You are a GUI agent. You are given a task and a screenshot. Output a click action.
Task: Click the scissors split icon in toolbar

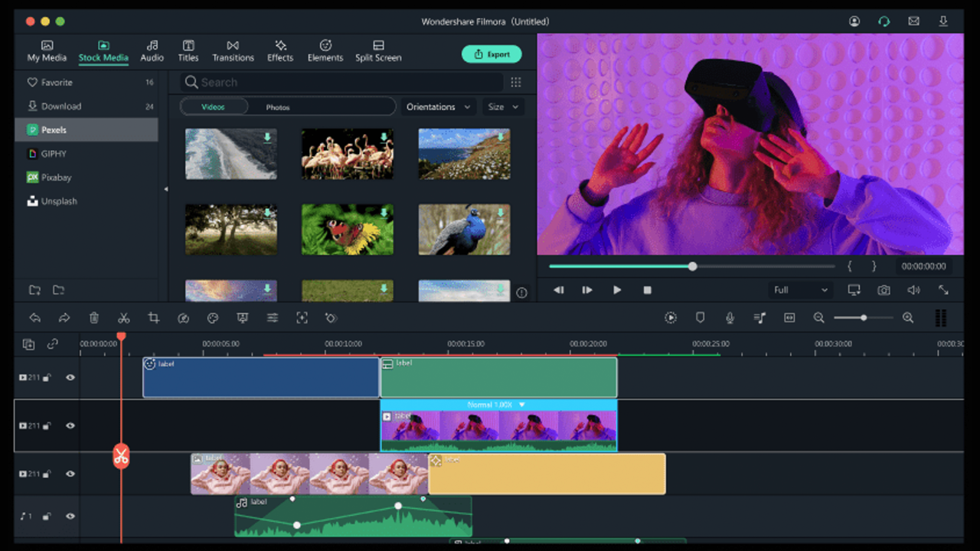[x=123, y=318]
